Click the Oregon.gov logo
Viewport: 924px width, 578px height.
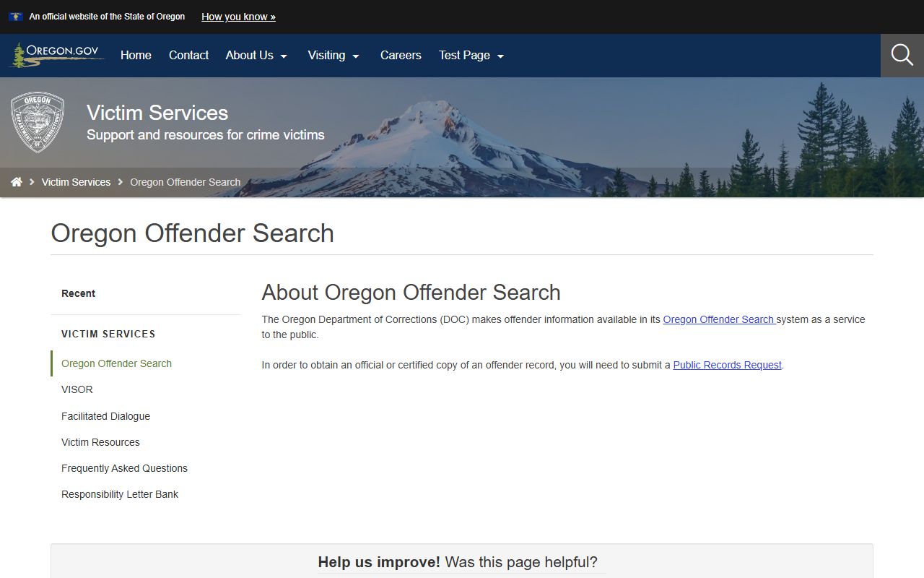(x=56, y=55)
